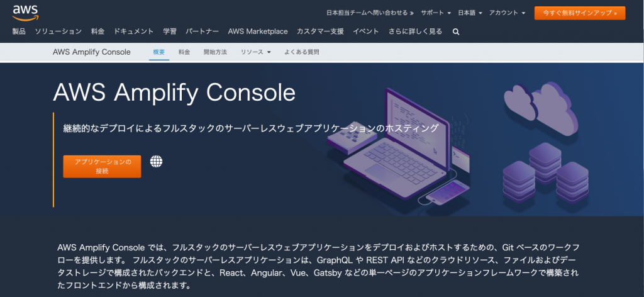The image size is (644, 297).
Task: Select the よくある質問 tab
Action: click(x=301, y=52)
